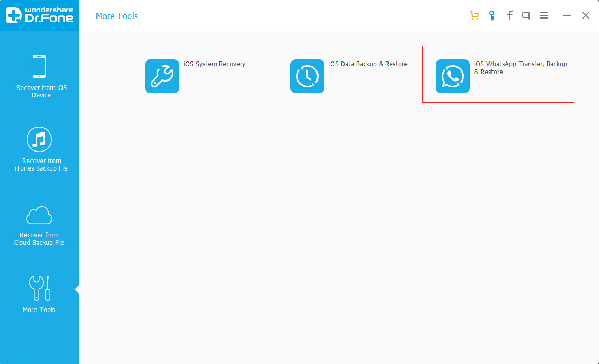This screenshot has height=364, width=599.
Task: Switch to Recover from iOS Device tab
Action: pos(41,91)
